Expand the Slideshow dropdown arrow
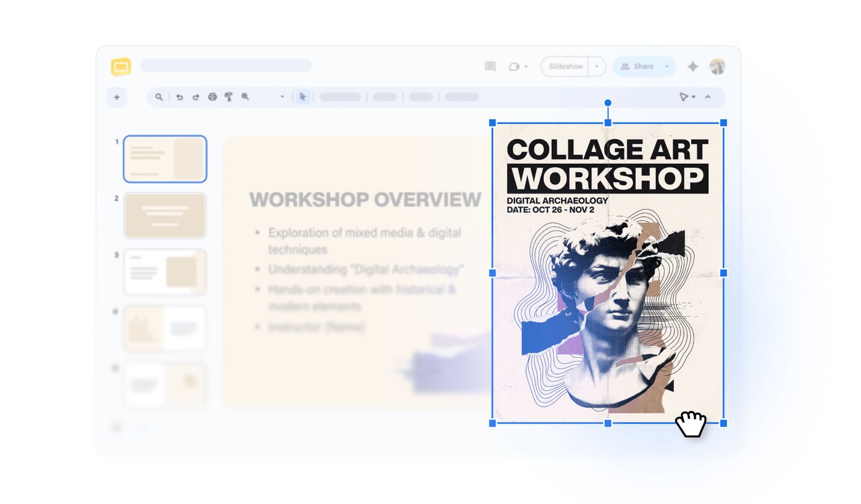Viewport: 861px width, 504px height. (597, 66)
